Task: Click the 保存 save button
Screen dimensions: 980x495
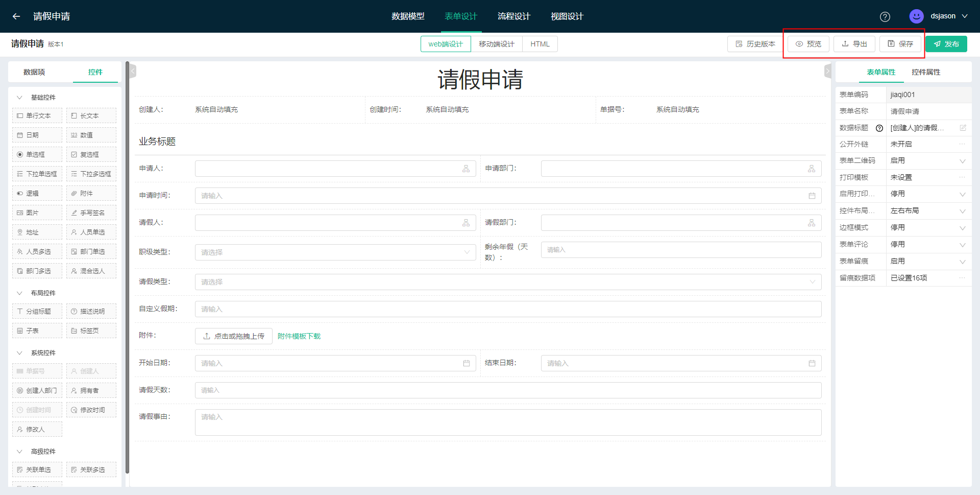Action: (x=900, y=44)
